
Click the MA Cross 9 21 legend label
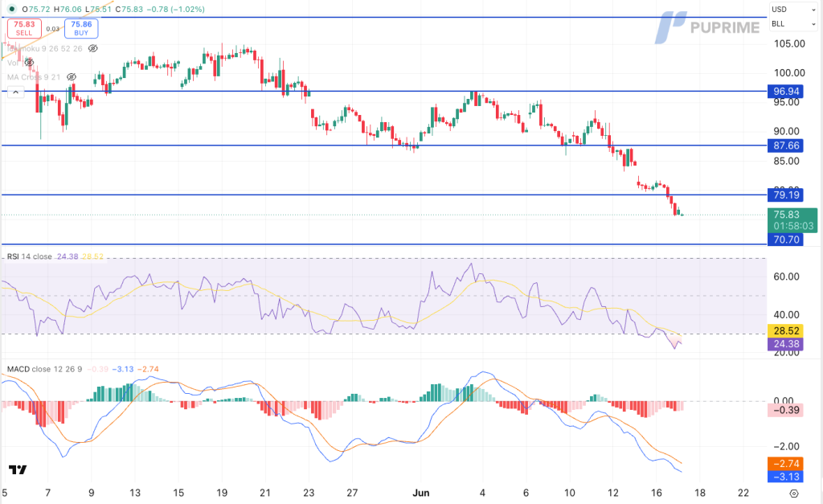click(34, 77)
